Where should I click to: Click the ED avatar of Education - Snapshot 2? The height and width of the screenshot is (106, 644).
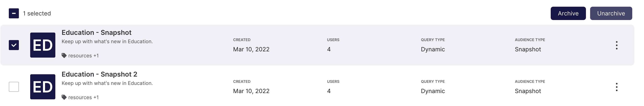tap(43, 87)
